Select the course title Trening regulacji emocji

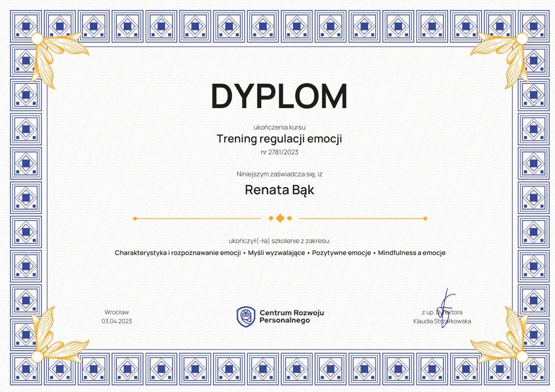click(x=279, y=138)
